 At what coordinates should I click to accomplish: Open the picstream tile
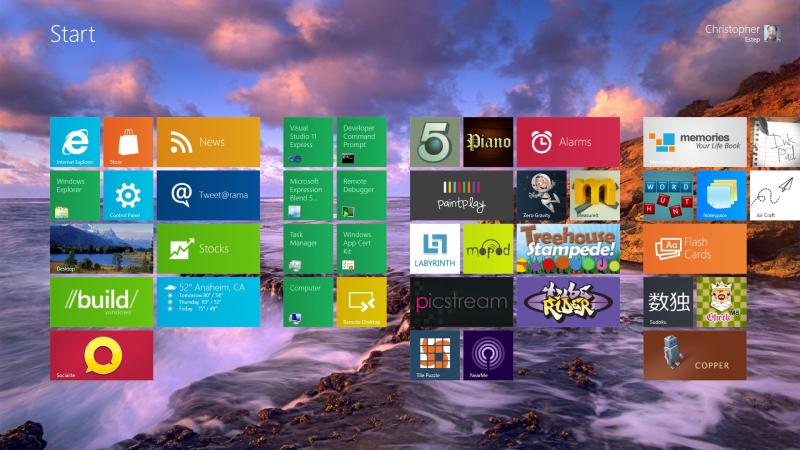462,302
